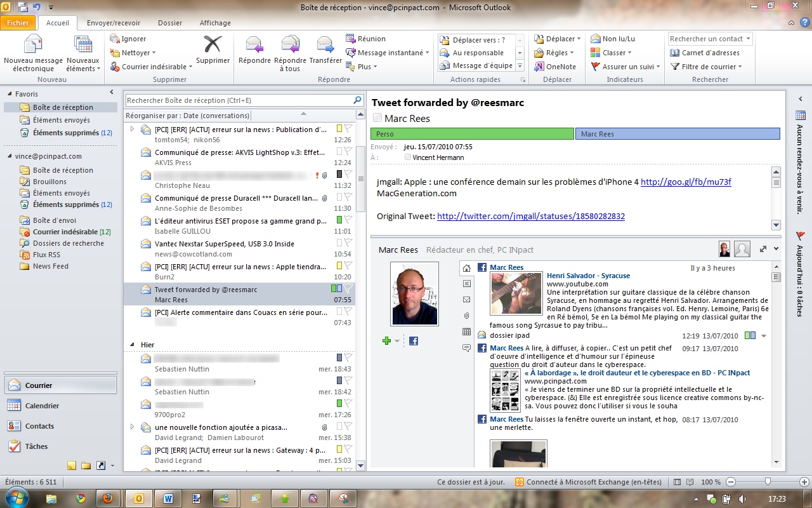
Task: Reply using the Répondre button
Action: pyautogui.click(x=254, y=51)
